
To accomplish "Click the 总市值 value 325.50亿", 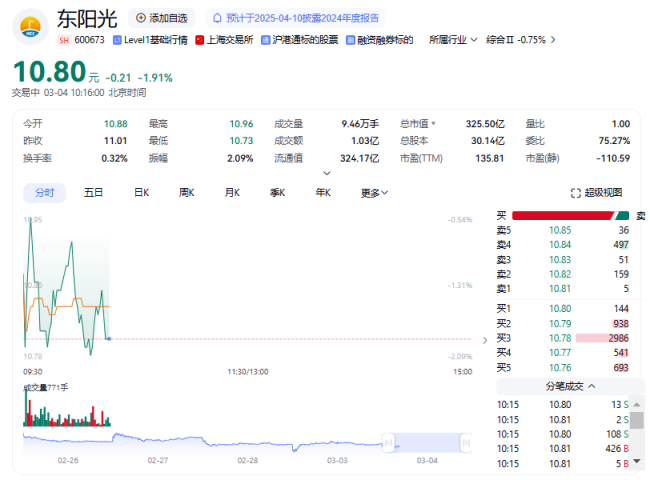I will coord(485,124).
